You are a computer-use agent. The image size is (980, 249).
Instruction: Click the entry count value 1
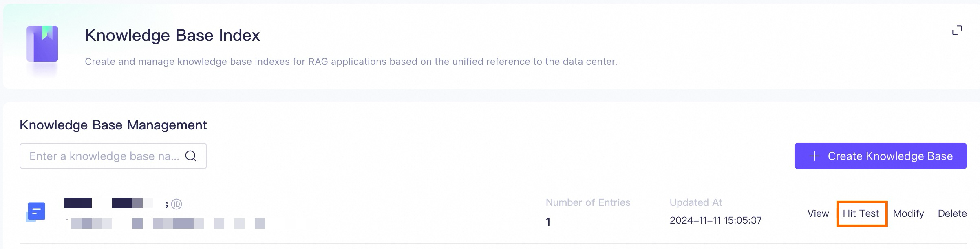548,222
